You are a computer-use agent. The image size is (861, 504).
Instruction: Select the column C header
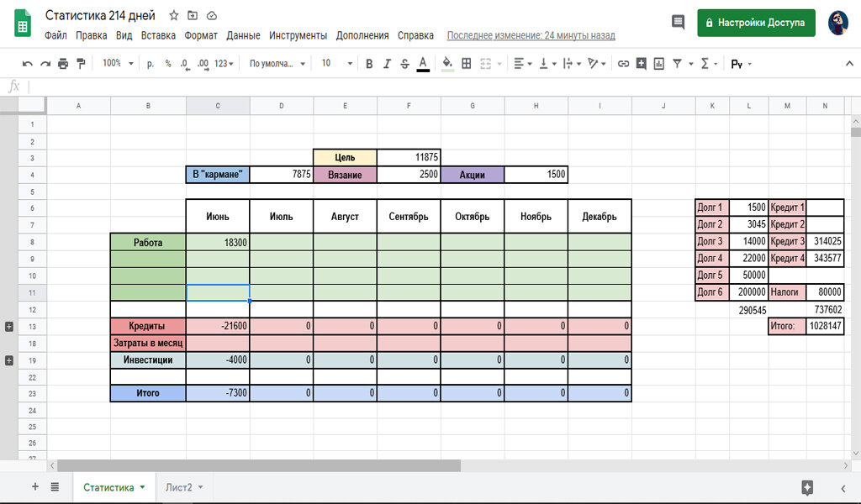pyautogui.click(x=218, y=106)
